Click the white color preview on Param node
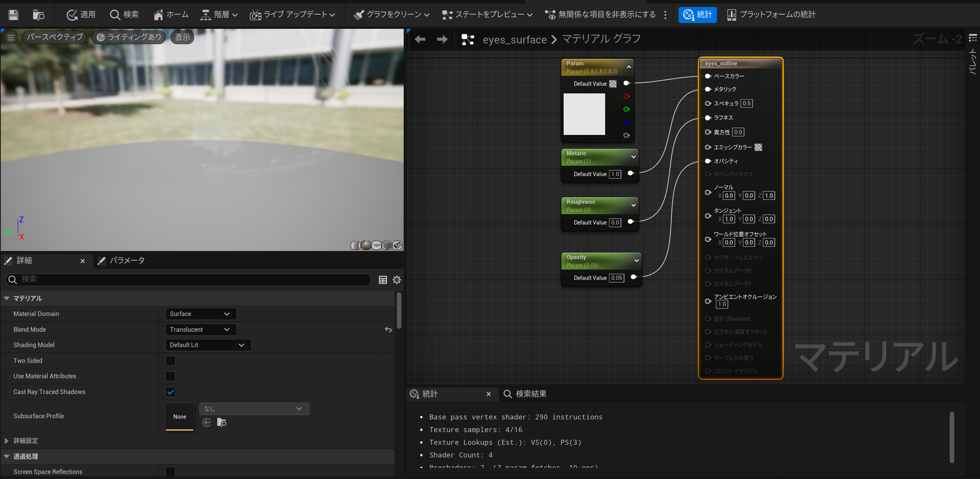 pyautogui.click(x=584, y=114)
